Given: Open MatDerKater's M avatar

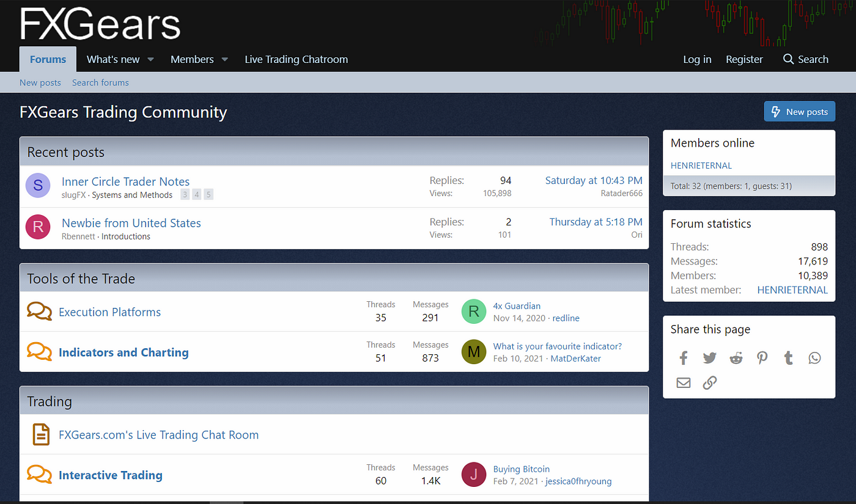Looking at the screenshot, I should pyautogui.click(x=473, y=352).
